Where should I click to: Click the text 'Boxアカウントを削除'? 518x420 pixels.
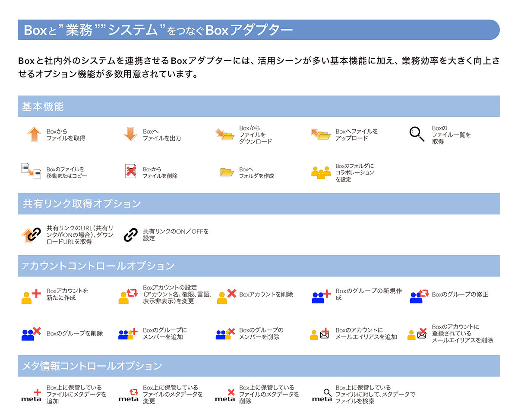tap(266, 295)
